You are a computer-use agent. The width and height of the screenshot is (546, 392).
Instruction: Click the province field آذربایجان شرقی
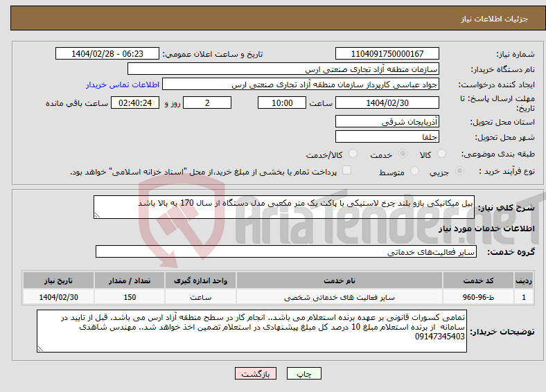pos(387,121)
